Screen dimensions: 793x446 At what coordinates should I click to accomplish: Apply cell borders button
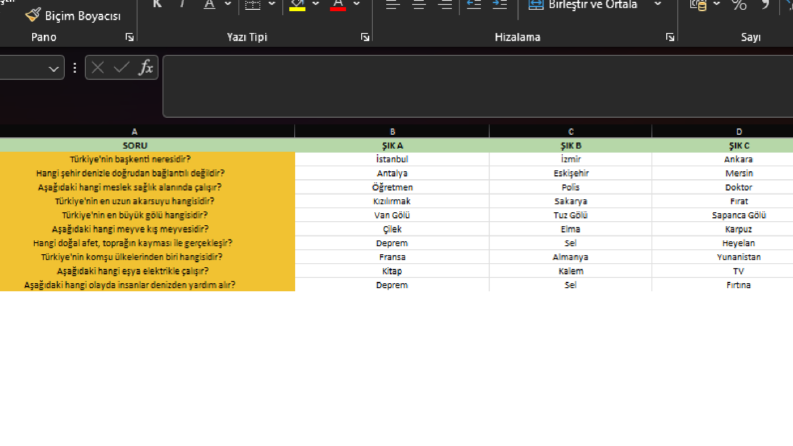point(252,5)
